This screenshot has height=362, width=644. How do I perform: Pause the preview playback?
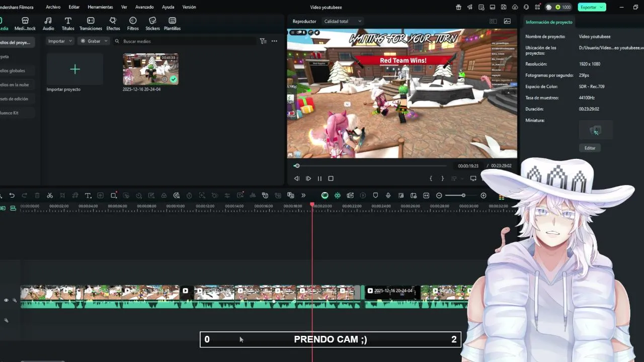coord(319,178)
